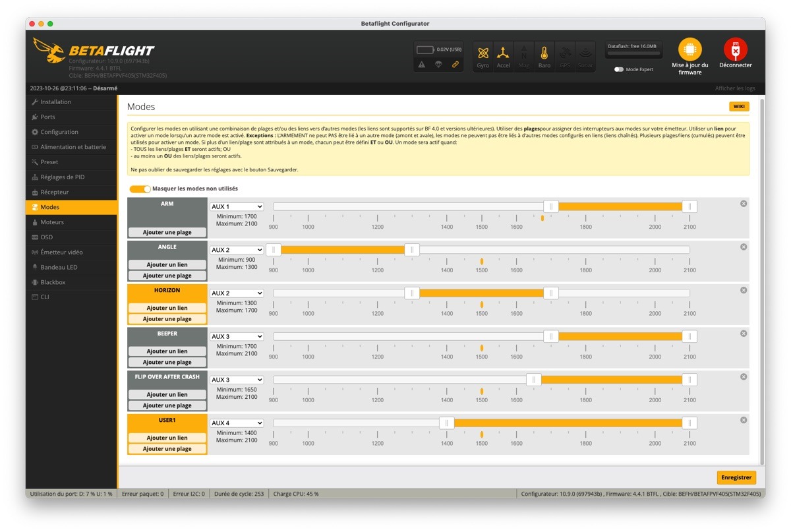Open the Installation tab
Image resolution: width=791 pixels, height=532 pixels.
click(72, 102)
